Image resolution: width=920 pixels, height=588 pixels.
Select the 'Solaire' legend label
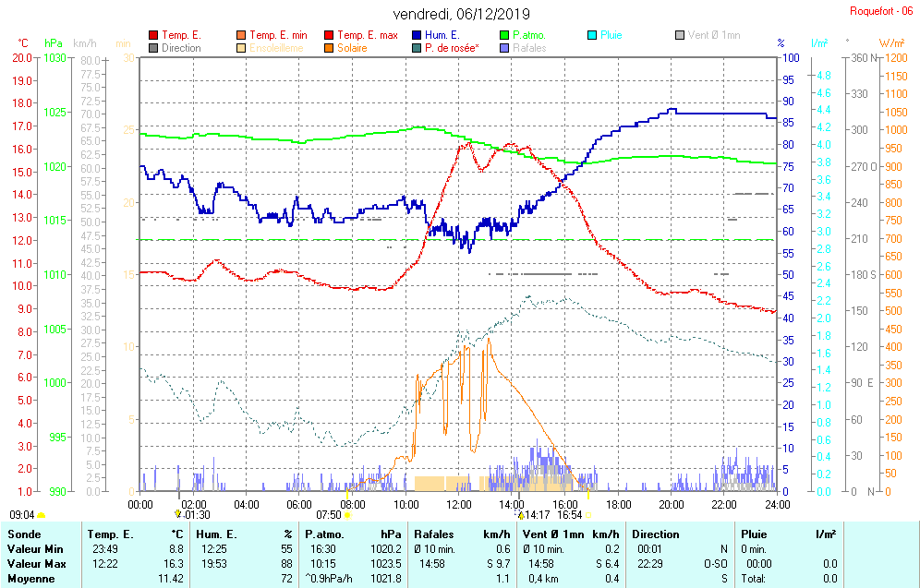[352, 48]
